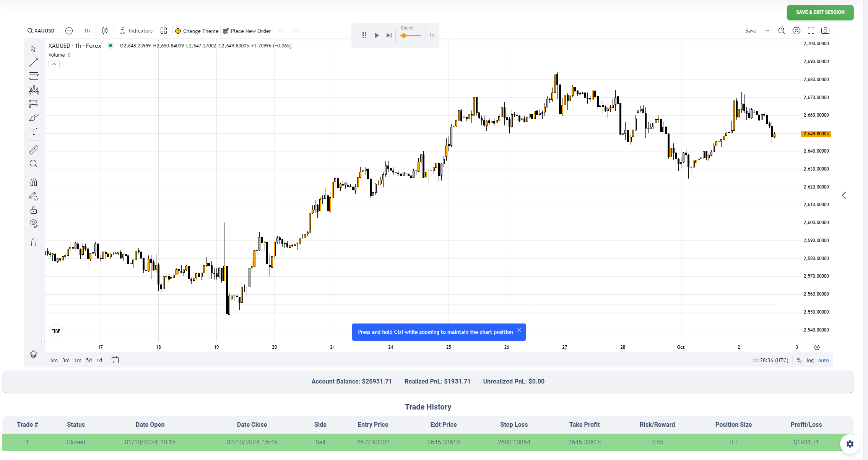Screen dimensions: 868x460
Task: Click the 2,649.80005 current price label
Action: 816,134
